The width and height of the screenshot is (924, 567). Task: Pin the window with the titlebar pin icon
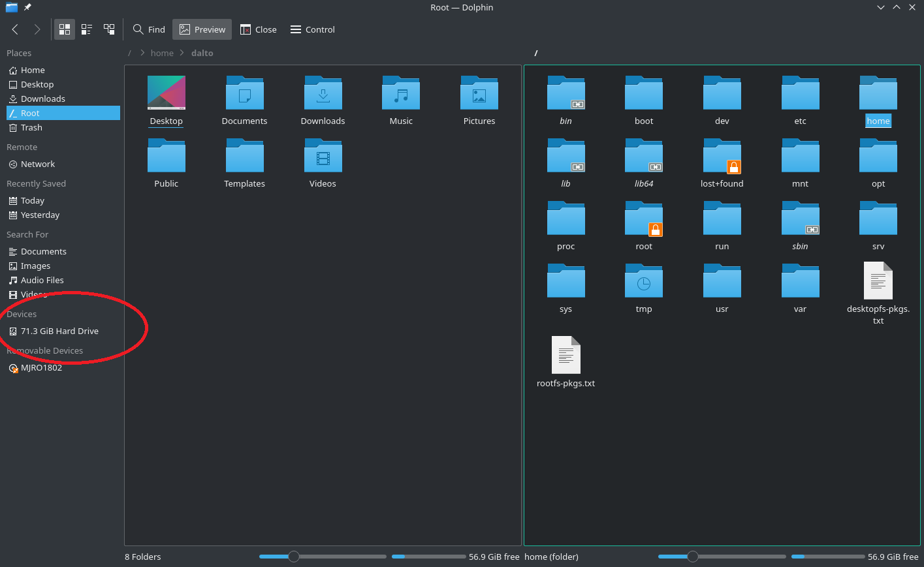tap(27, 7)
